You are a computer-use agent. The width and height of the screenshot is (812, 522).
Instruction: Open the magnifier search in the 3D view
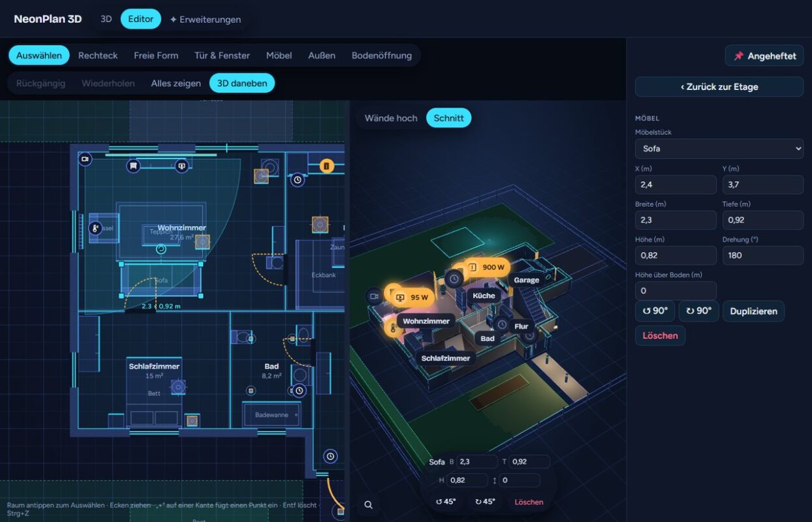[x=369, y=504]
